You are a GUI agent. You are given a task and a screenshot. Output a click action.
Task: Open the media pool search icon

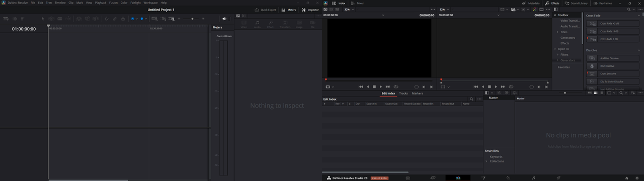621,93
